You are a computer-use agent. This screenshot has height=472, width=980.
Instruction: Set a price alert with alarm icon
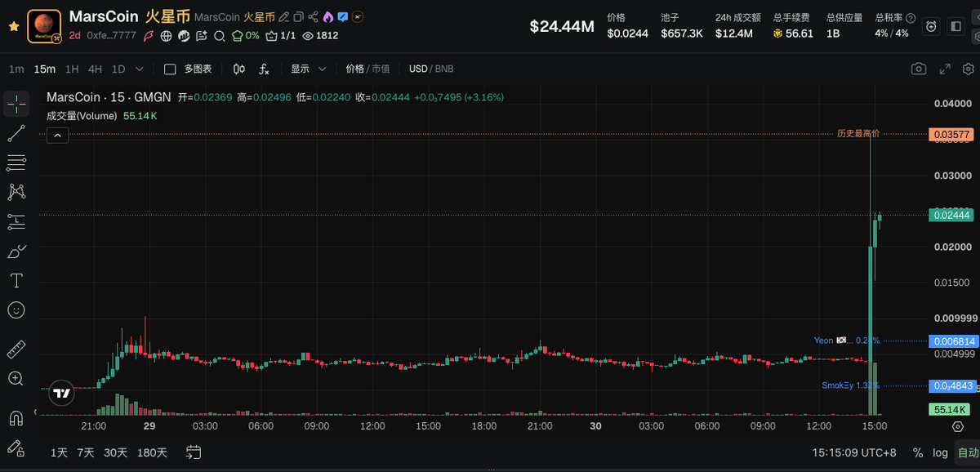931,26
